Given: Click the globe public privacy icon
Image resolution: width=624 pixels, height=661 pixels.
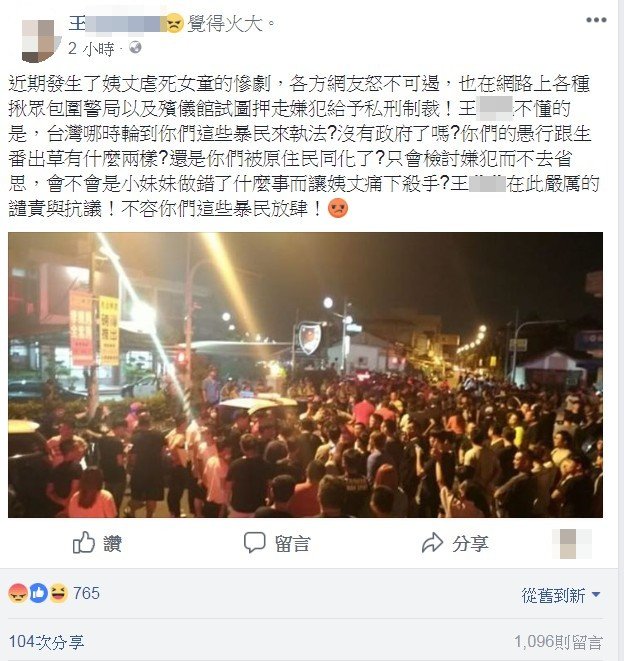Looking at the screenshot, I should [135, 47].
